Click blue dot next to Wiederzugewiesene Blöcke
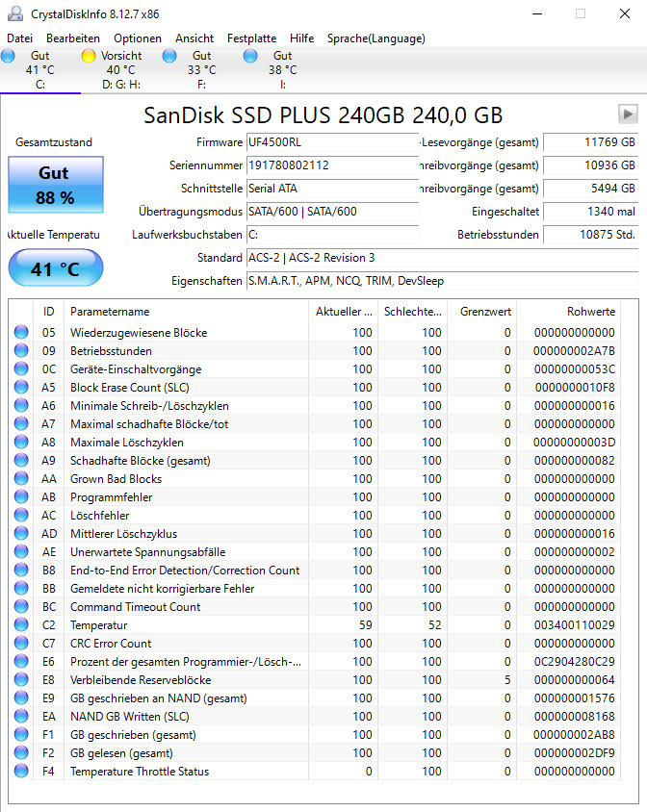 [x=21, y=332]
